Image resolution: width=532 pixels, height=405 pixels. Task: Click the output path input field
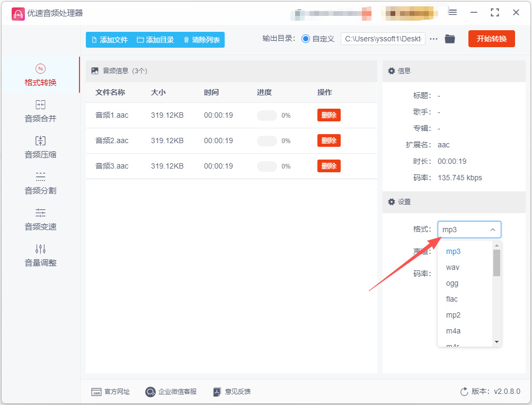pyautogui.click(x=383, y=39)
